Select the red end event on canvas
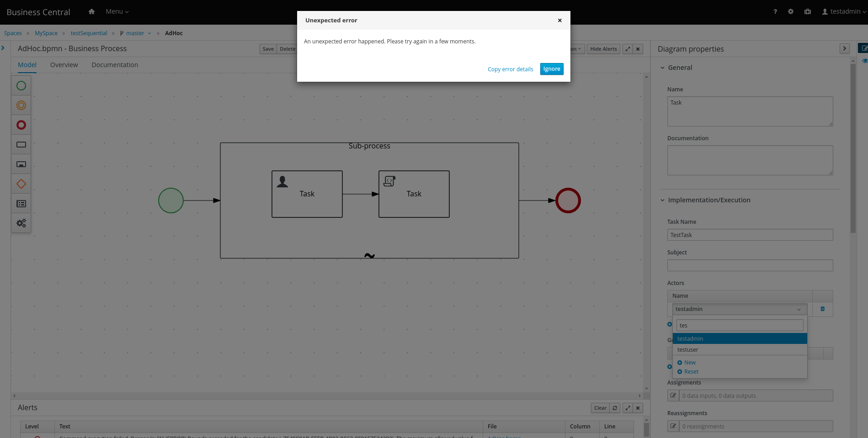 click(568, 201)
